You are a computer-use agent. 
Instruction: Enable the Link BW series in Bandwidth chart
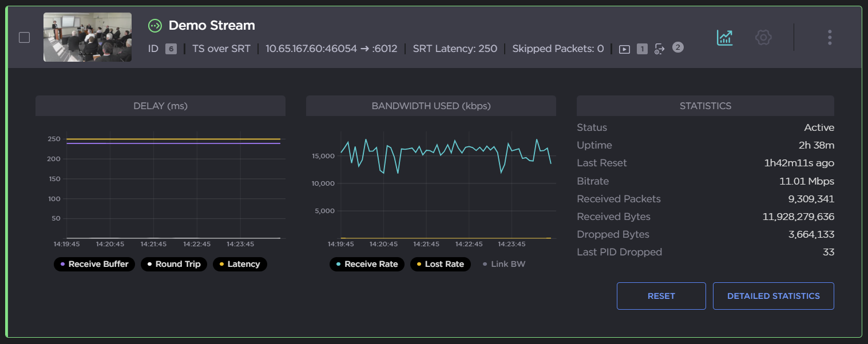coord(504,264)
